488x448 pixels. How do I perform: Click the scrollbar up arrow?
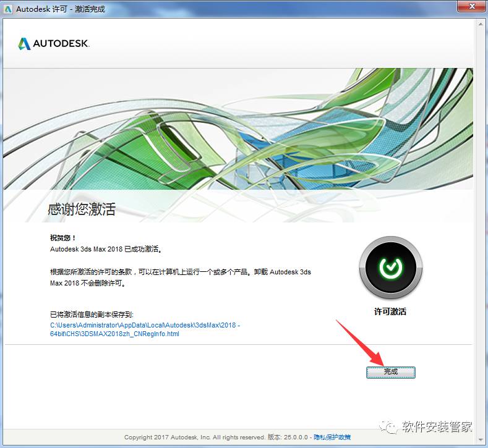(481, 25)
